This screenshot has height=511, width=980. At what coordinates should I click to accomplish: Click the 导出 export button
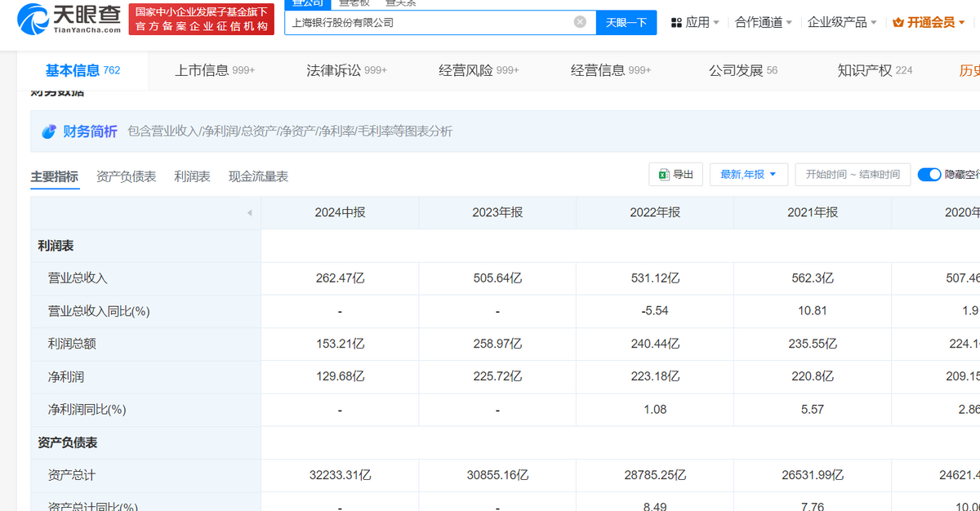pos(675,174)
